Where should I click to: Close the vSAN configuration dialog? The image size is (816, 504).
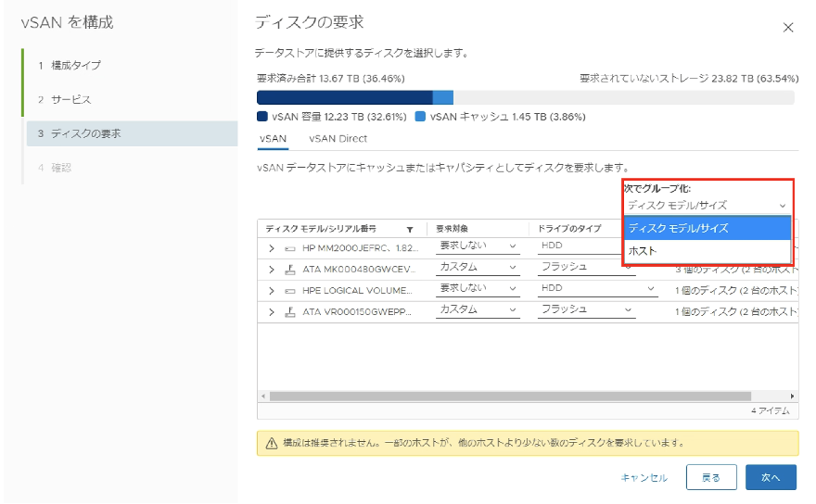coord(788,28)
